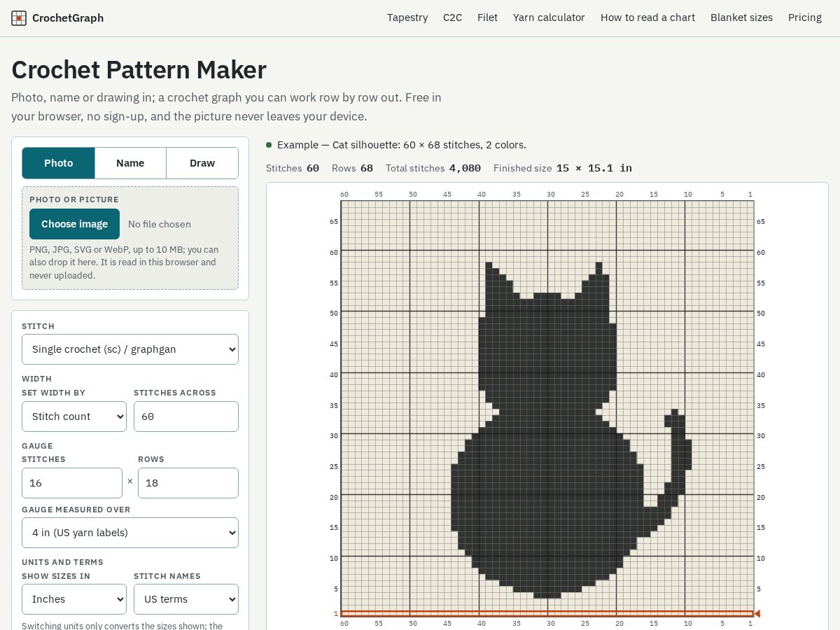Open the Gauge measured over dropdown
This screenshot has height=630, width=840.
130,533
